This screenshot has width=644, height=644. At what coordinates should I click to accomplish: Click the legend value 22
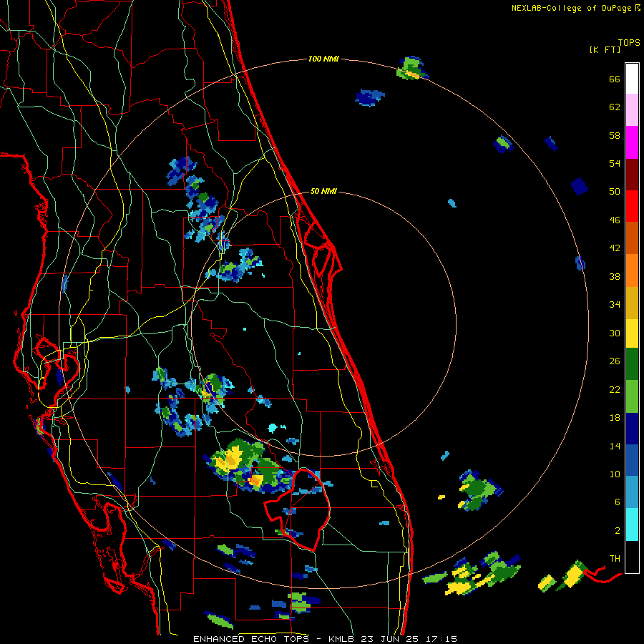tap(615, 389)
